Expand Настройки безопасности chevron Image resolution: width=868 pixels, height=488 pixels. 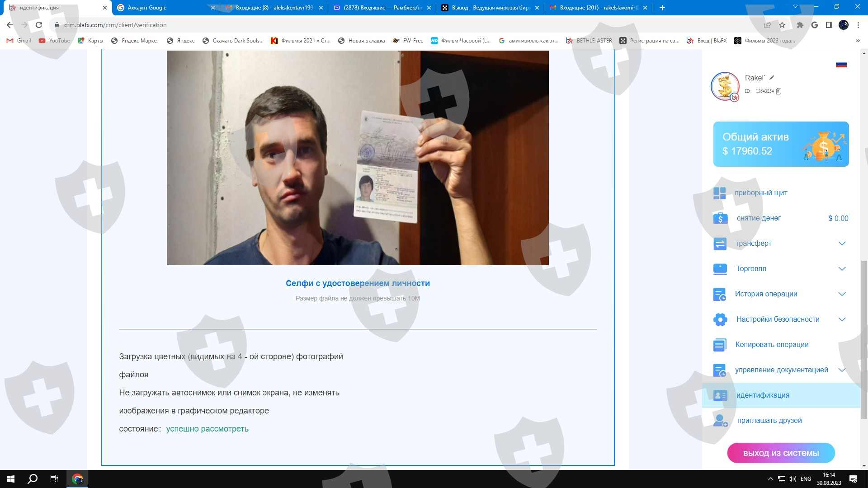(x=842, y=319)
